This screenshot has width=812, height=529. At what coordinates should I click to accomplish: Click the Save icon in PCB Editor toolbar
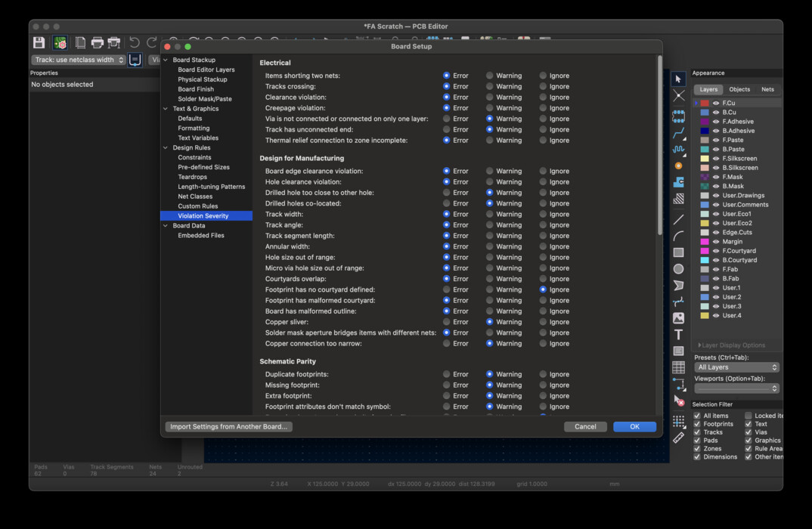[x=39, y=42]
